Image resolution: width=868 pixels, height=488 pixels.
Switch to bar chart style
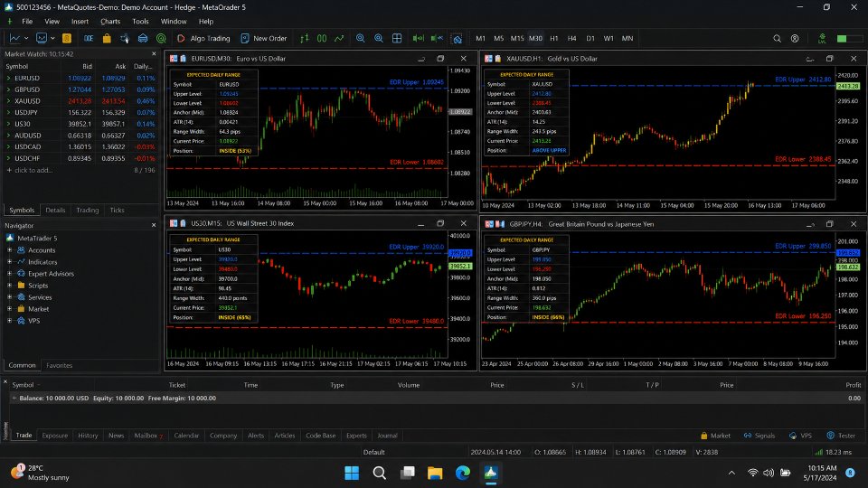[x=305, y=38]
